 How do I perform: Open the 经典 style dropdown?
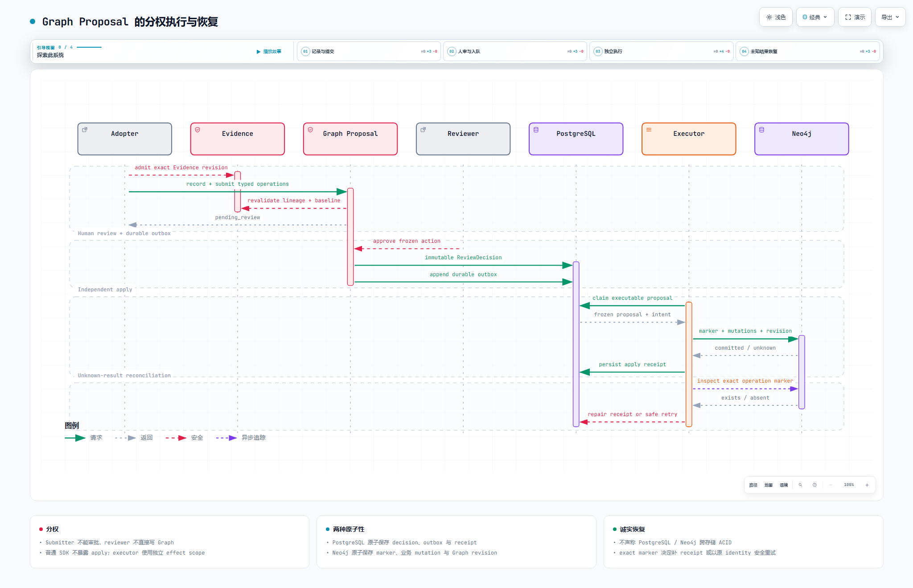(815, 17)
